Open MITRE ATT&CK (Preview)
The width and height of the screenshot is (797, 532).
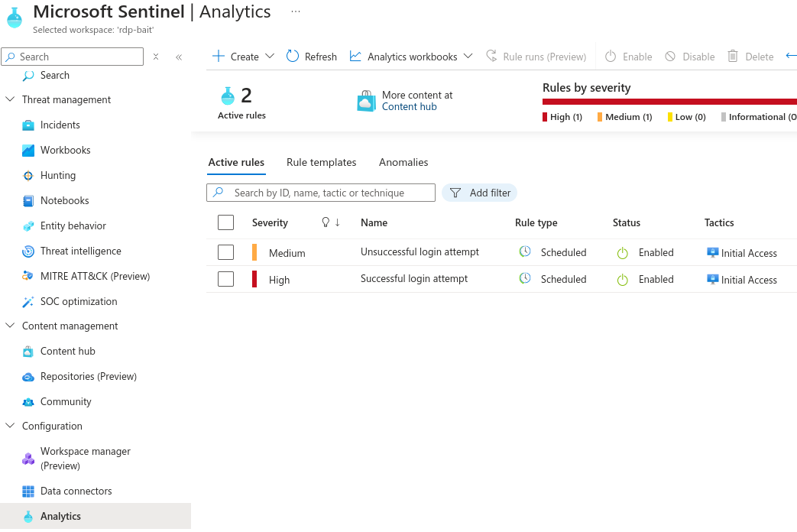95,276
